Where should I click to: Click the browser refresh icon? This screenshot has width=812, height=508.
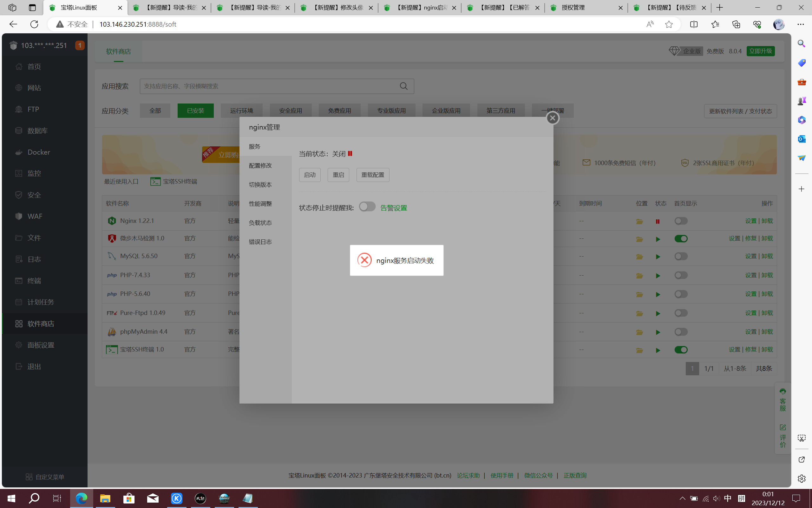34,24
